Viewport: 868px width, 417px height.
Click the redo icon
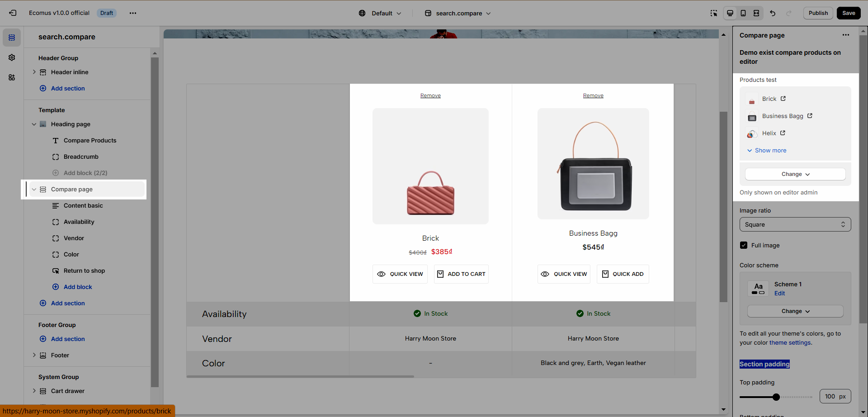click(x=789, y=13)
